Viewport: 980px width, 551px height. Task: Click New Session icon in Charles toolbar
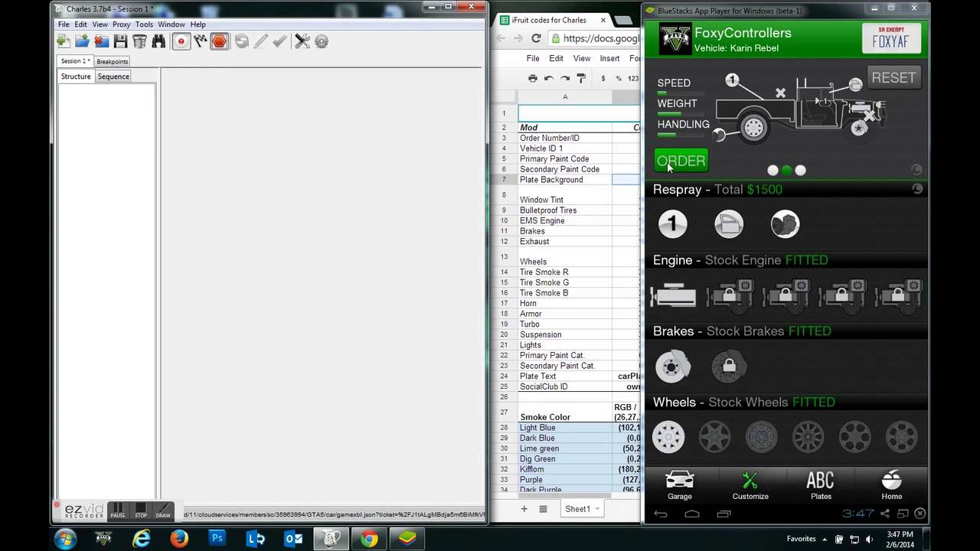[x=64, y=41]
